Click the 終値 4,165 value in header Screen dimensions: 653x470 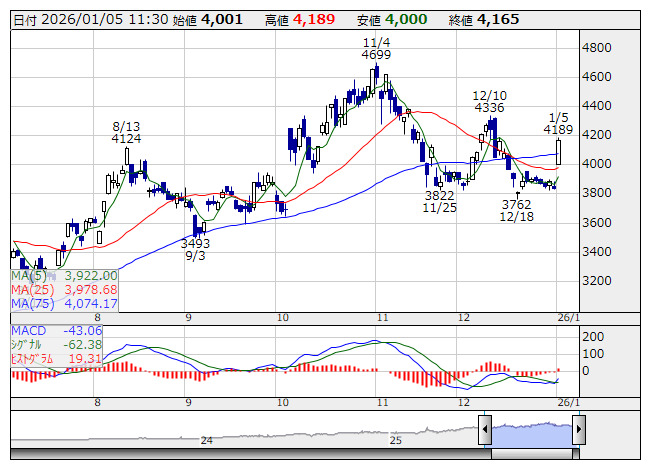[x=497, y=19]
